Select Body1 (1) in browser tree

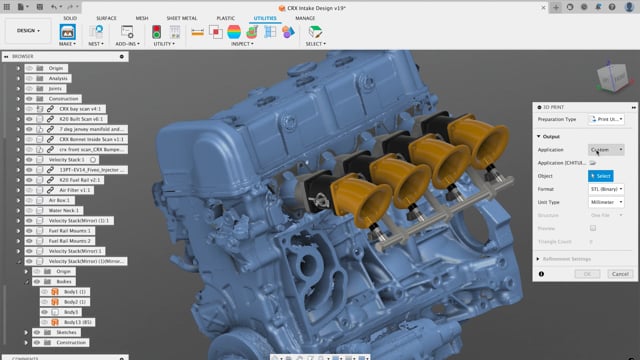tap(75, 292)
